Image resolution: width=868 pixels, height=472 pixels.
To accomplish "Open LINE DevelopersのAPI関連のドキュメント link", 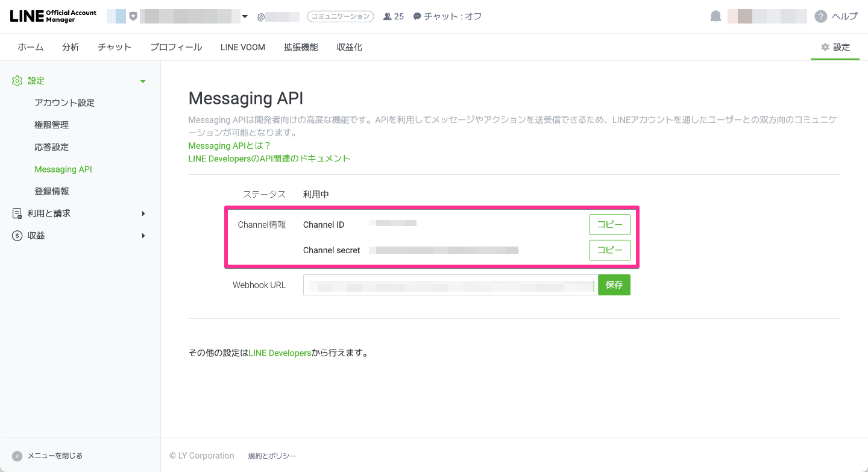I will (269, 159).
